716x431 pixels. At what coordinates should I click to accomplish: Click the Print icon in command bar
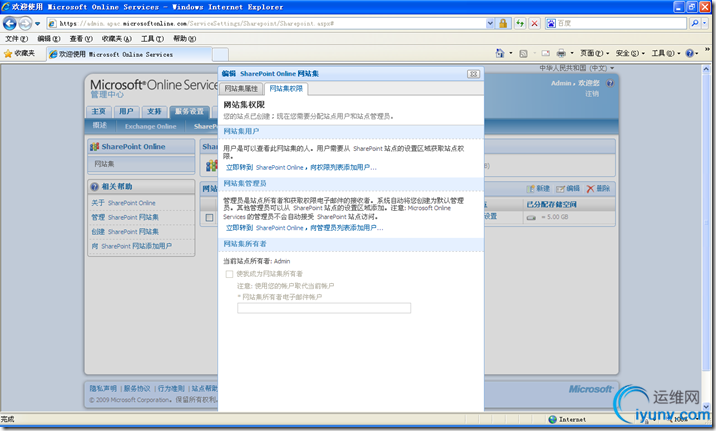[x=561, y=53]
